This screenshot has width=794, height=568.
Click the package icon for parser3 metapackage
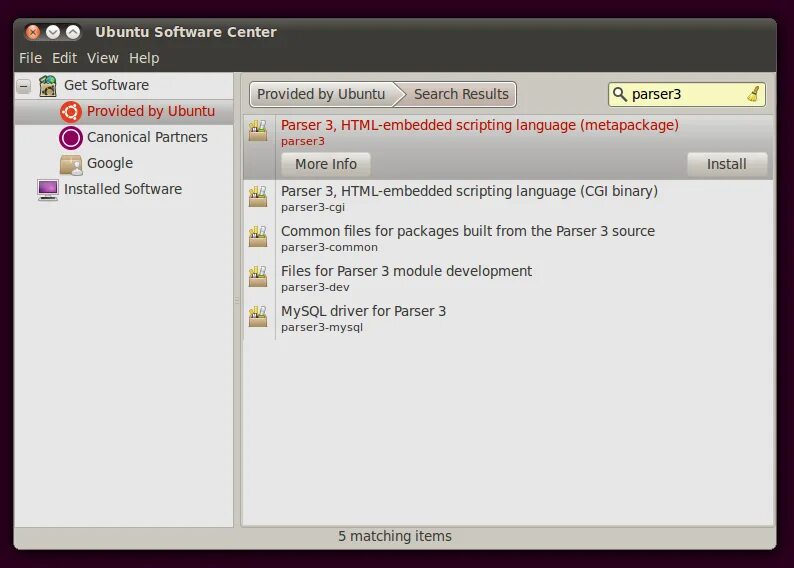point(258,130)
